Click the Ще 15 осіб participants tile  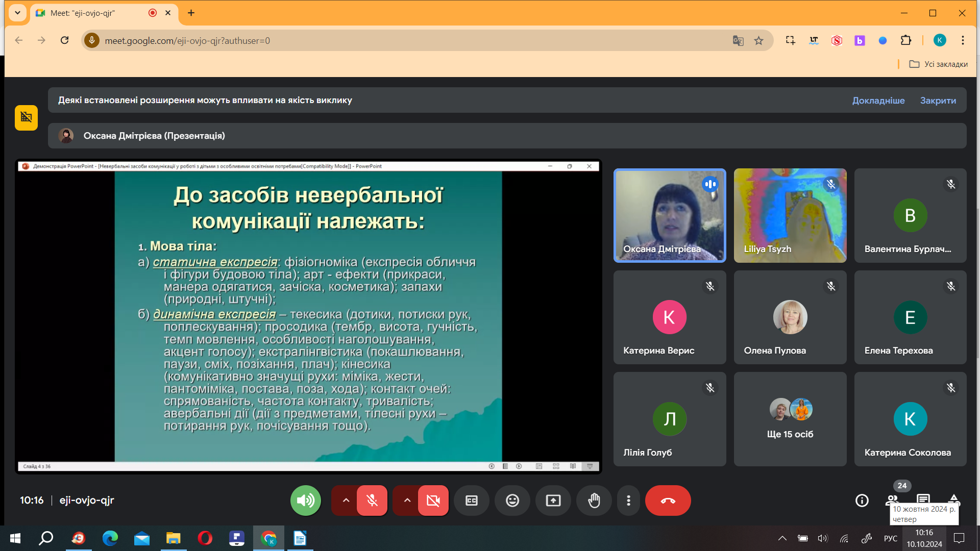[790, 419]
